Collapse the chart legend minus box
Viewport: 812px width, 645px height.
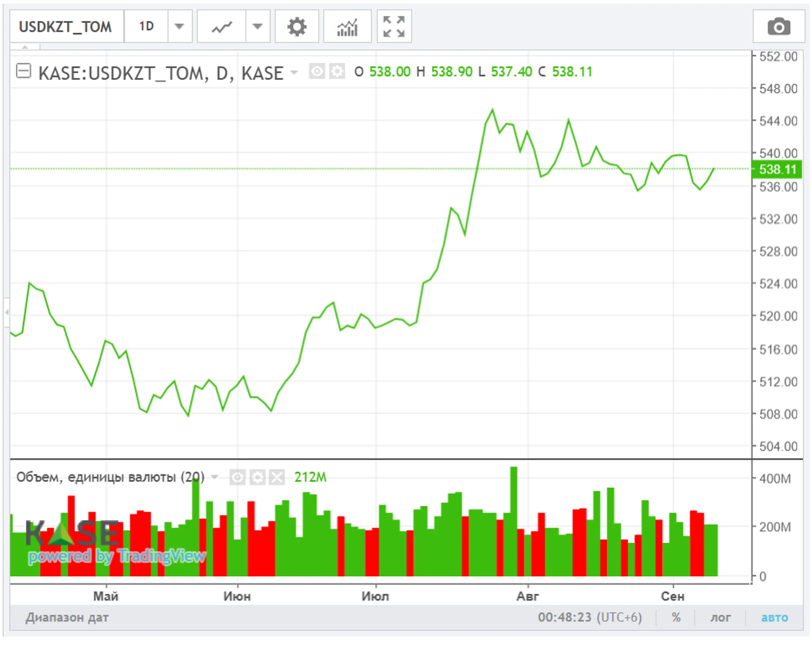coord(23,71)
